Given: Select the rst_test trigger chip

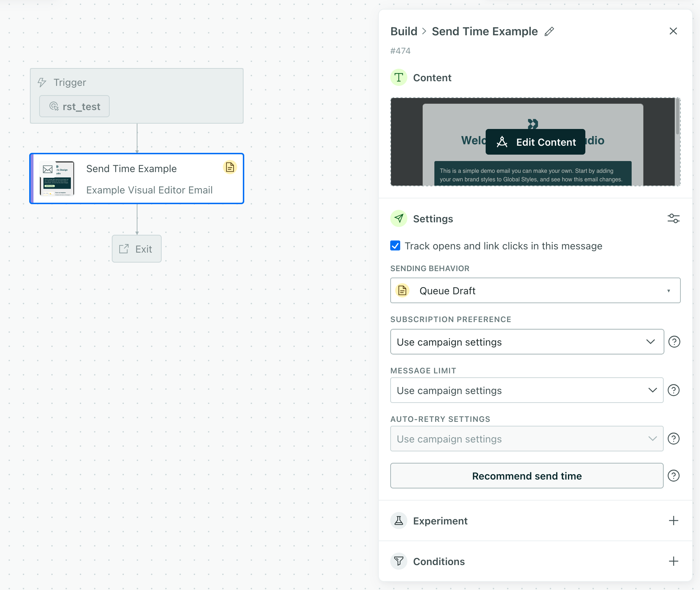Looking at the screenshot, I should point(74,106).
